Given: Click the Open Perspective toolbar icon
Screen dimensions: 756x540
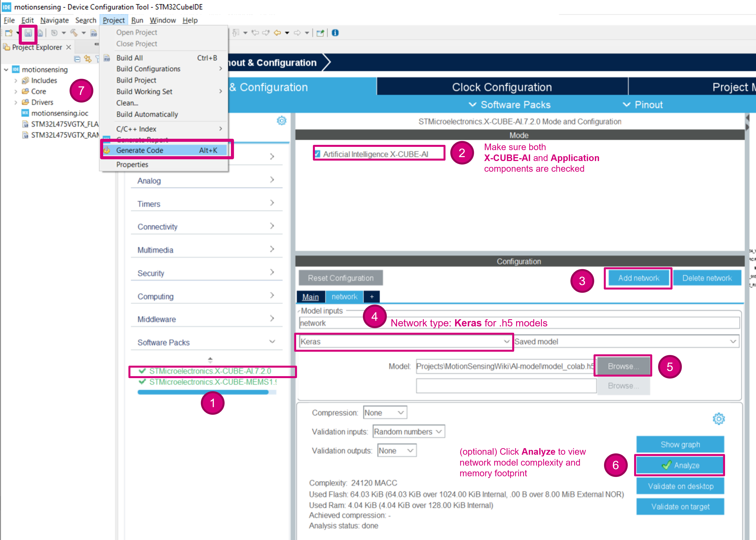Looking at the screenshot, I should tap(320, 33).
